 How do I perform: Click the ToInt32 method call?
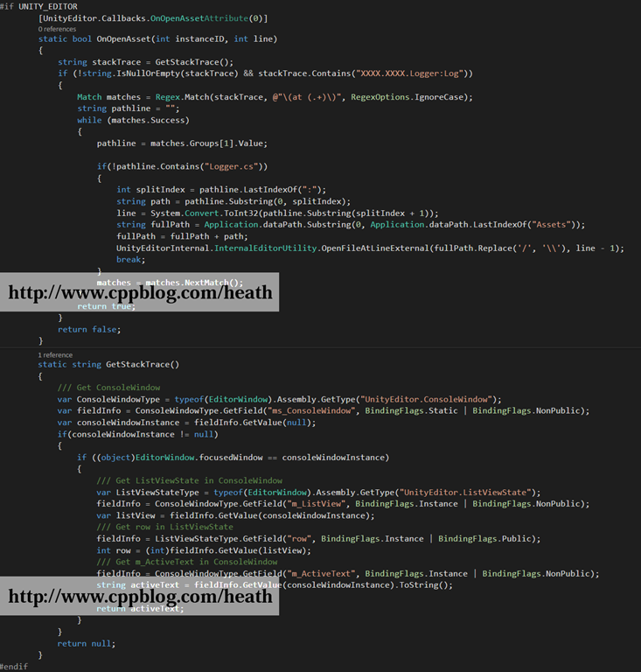click(241, 213)
